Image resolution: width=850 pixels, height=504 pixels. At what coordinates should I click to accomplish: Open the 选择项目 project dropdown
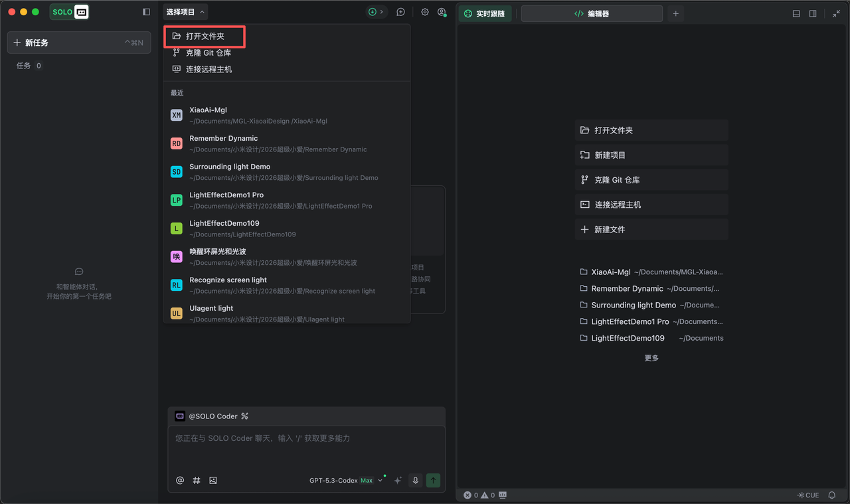[x=185, y=12]
